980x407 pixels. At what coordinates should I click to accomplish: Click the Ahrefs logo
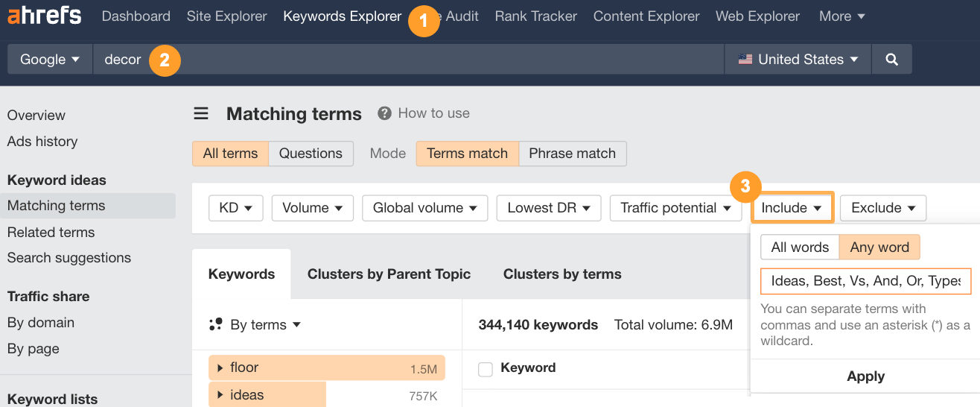tap(44, 16)
